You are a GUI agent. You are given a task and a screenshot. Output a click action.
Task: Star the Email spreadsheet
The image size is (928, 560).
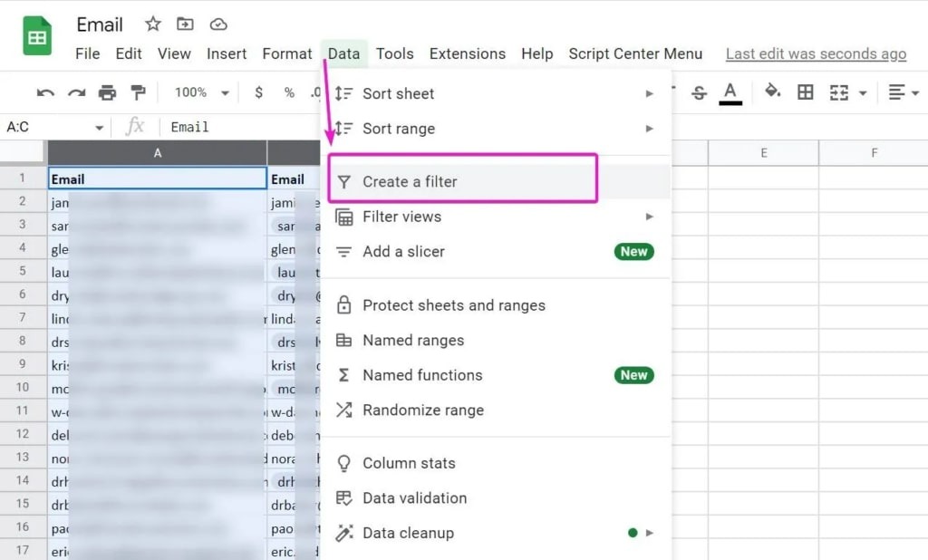152,24
